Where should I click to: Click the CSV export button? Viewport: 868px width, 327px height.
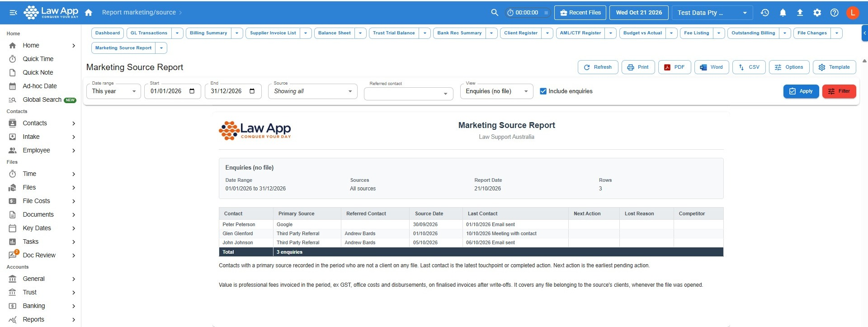point(749,67)
